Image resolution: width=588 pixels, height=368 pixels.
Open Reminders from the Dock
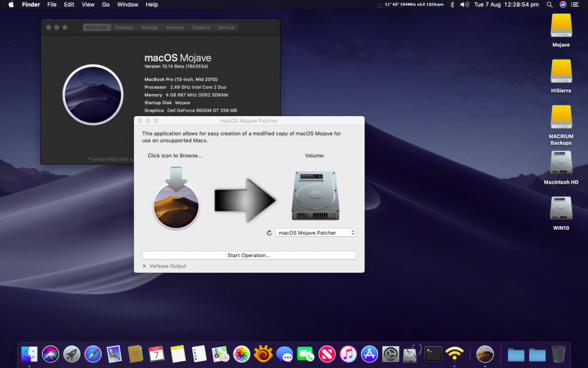tap(199, 354)
